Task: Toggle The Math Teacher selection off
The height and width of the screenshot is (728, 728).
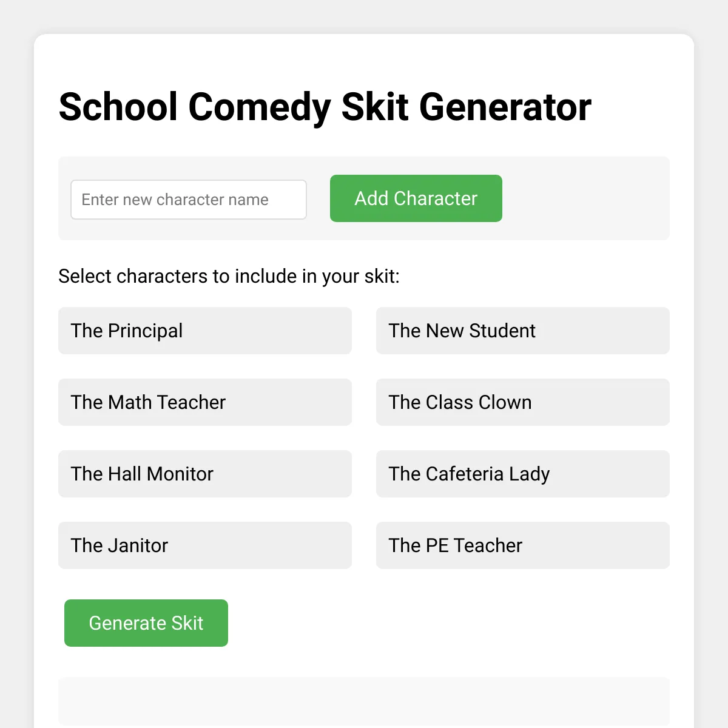Action: [x=204, y=402]
